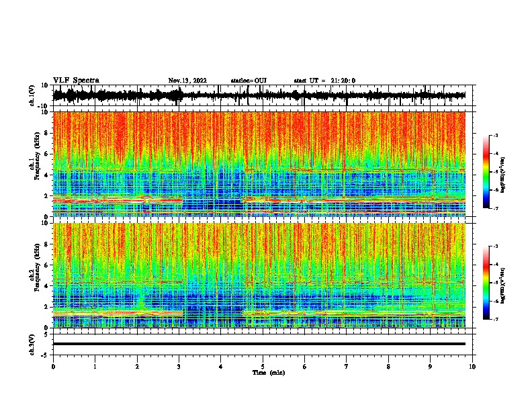Click the "-3" label on ch.1 color bar
The height and width of the screenshot is (411, 532).
click(496, 135)
